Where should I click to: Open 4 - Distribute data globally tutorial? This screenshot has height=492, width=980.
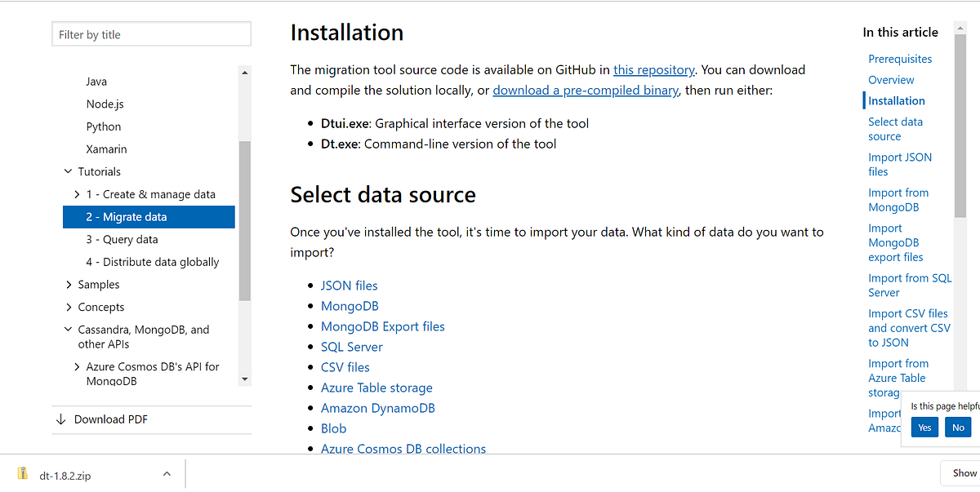coord(153,262)
